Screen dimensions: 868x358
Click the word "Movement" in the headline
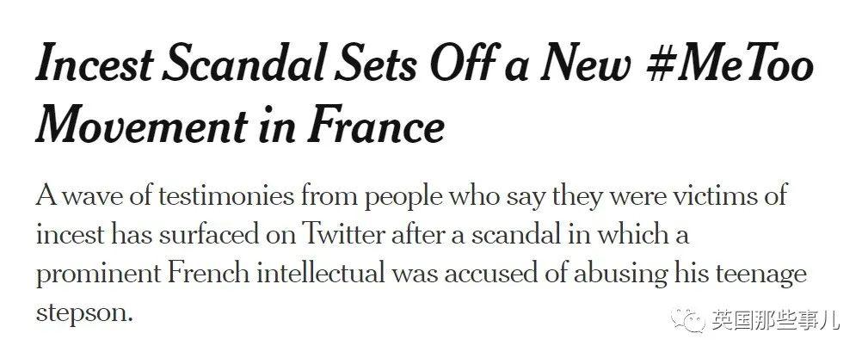[x=141, y=125]
